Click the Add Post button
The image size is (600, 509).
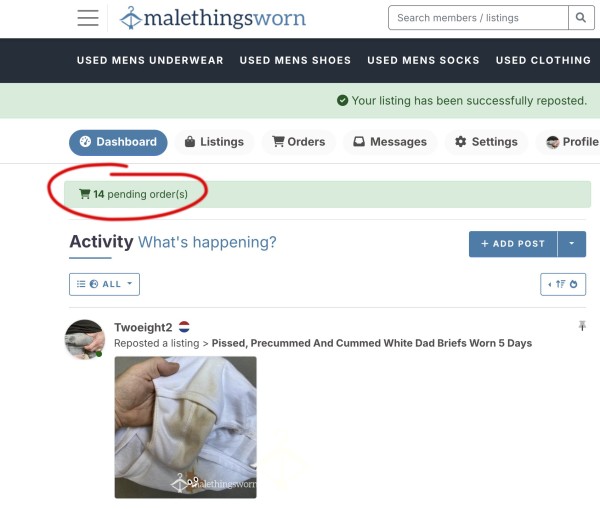pyautogui.click(x=513, y=244)
